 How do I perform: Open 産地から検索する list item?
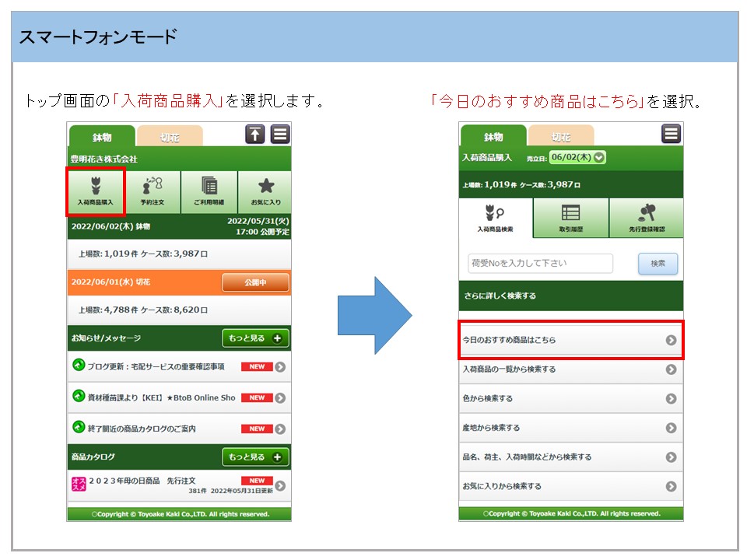570,428
